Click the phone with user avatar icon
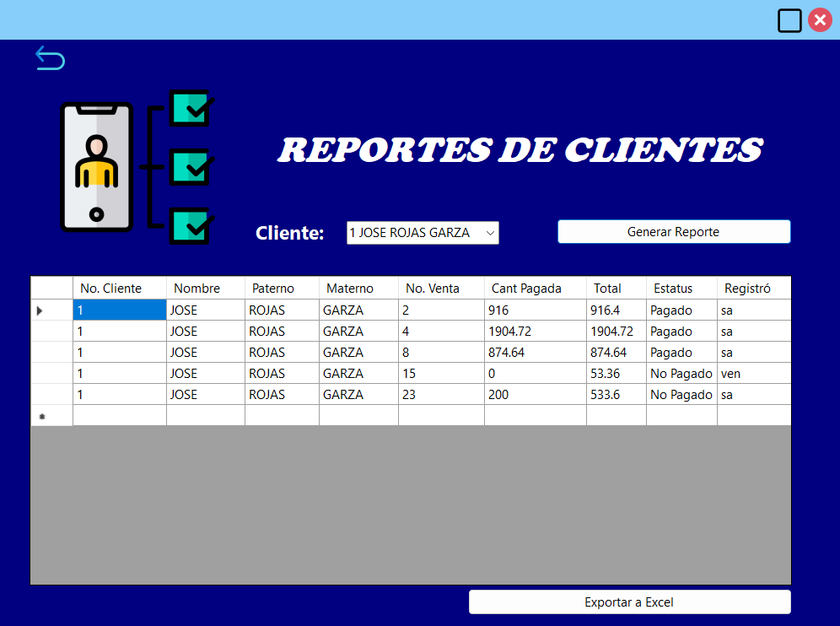Screen dimensions: 840x626 96,166
